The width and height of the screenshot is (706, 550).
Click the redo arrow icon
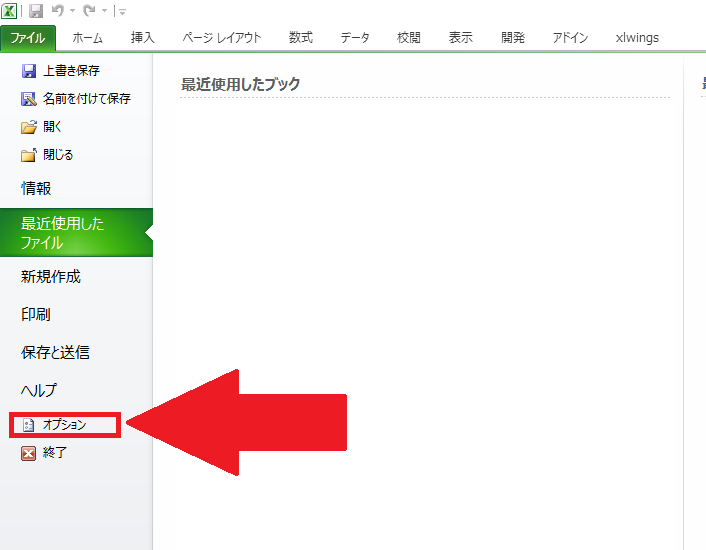(x=89, y=10)
